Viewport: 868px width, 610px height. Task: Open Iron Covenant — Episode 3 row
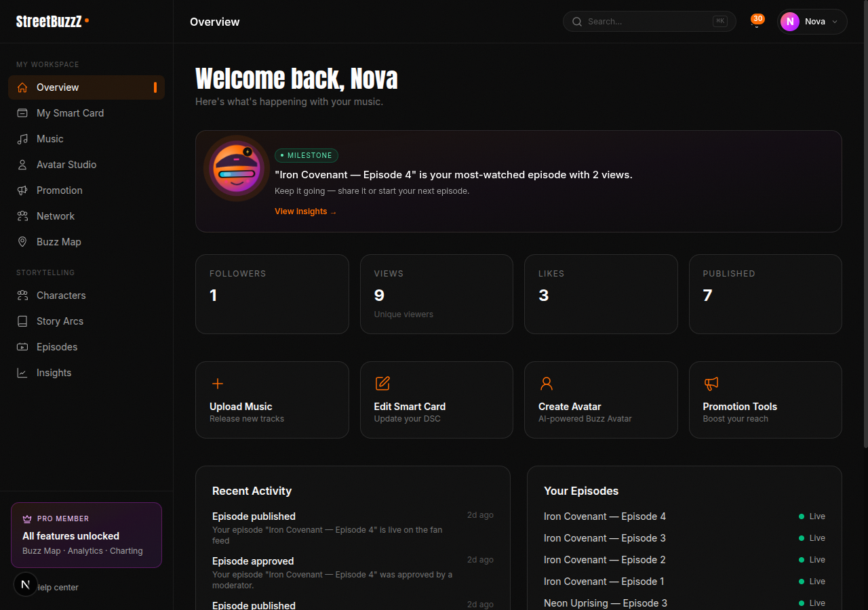pyautogui.click(x=684, y=538)
